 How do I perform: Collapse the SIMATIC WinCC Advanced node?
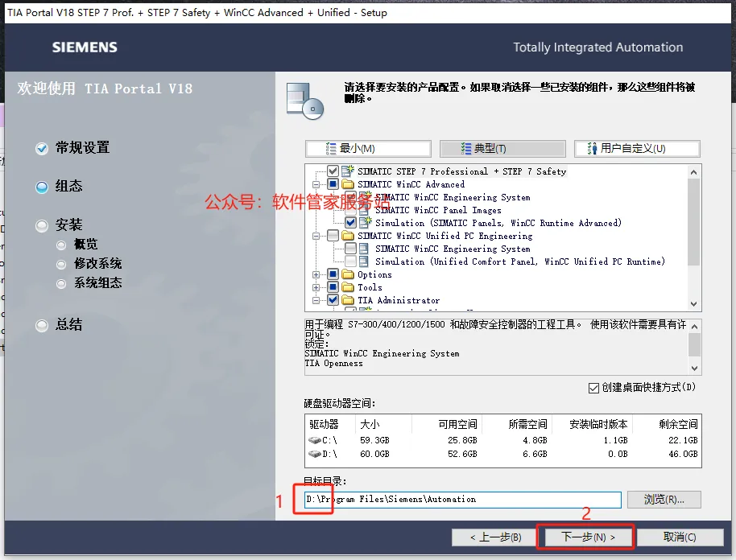click(x=316, y=184)
